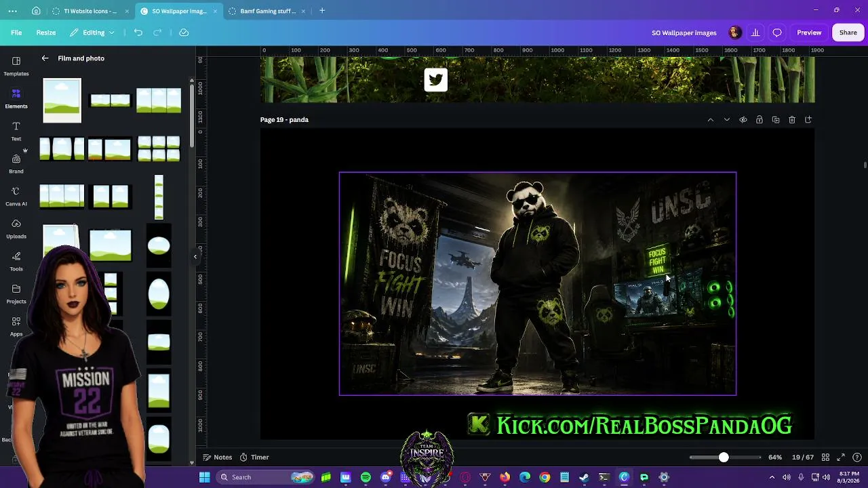
Task: Add a new page after page 19
Action: pyautogui.click(x=808, y=120)
